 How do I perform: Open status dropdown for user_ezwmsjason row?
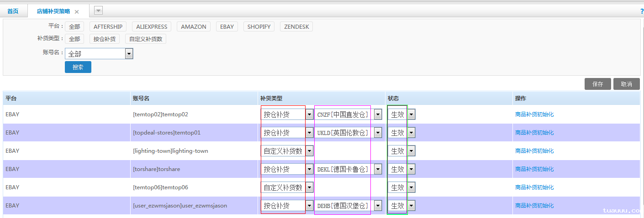[401, 206]
